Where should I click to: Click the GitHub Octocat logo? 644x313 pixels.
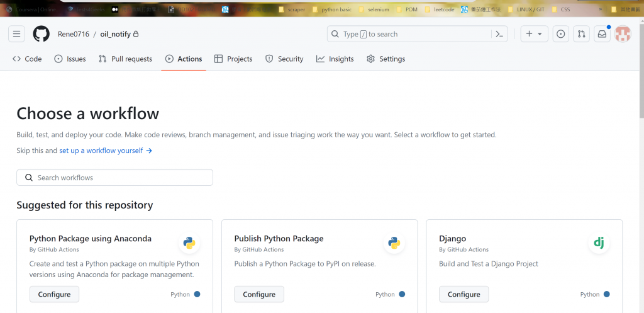(41, 34)
